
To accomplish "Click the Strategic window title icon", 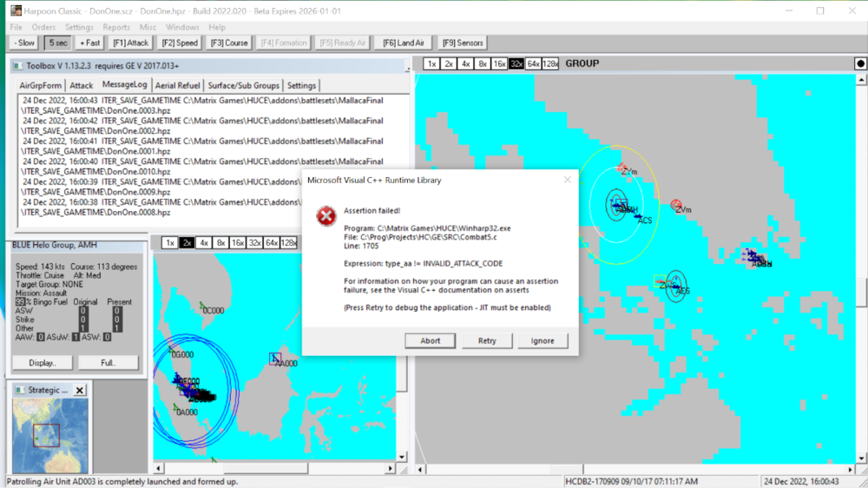I will (x=19, y=390).
